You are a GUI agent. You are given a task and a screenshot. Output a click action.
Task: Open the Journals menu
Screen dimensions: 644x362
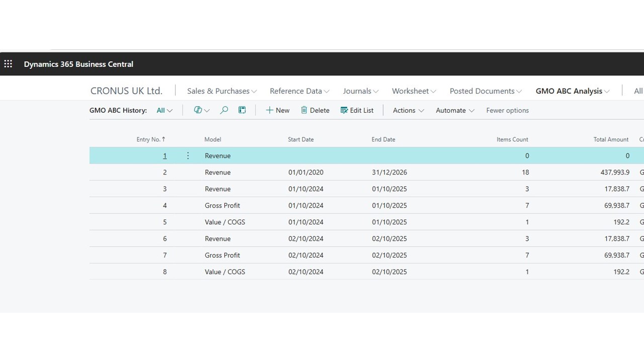click(361, 91)
